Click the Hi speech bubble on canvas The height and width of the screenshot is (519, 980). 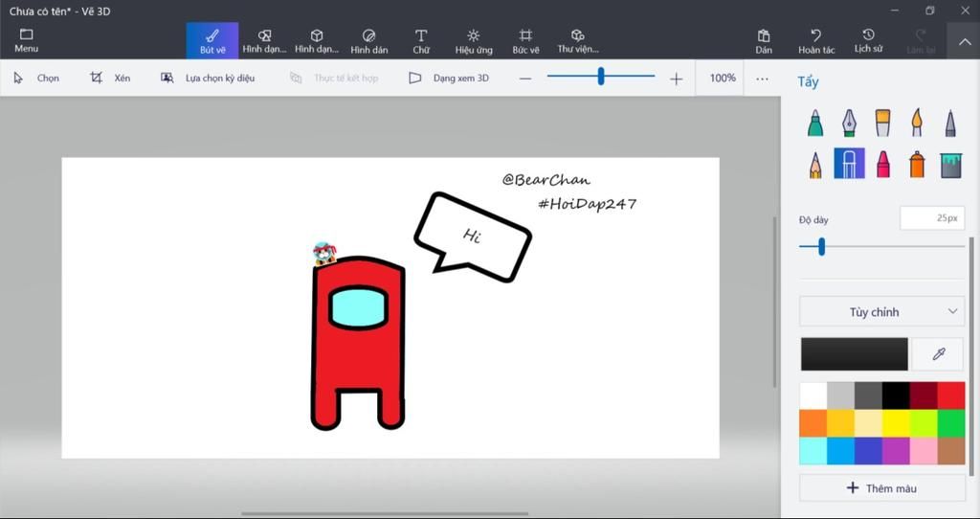pyautogui.click(x=473, y=237)
